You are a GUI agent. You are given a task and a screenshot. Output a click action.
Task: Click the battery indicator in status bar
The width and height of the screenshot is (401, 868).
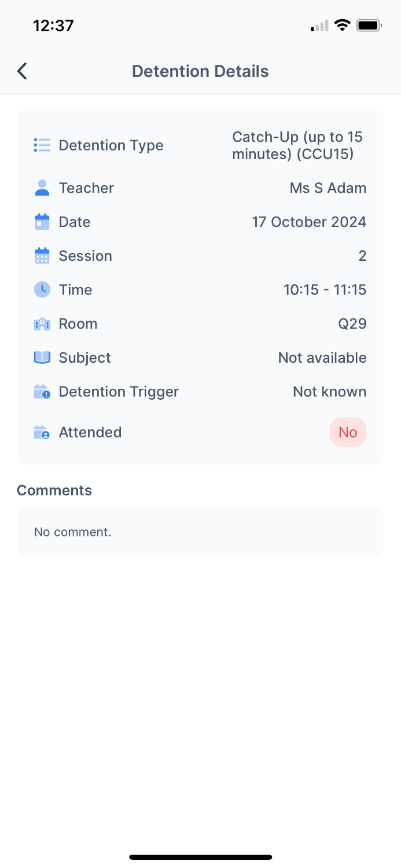[368, 25]
